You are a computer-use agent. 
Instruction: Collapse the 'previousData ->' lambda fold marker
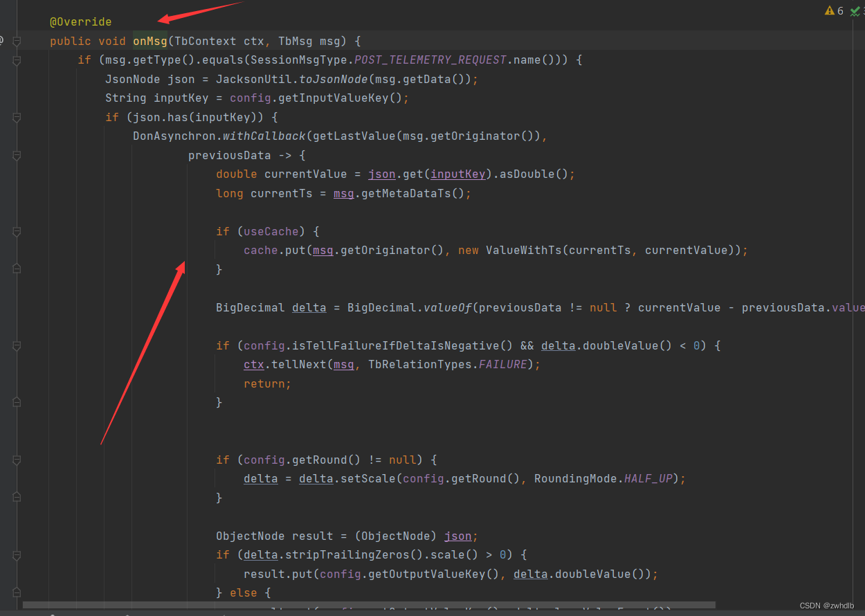point(17,155)
